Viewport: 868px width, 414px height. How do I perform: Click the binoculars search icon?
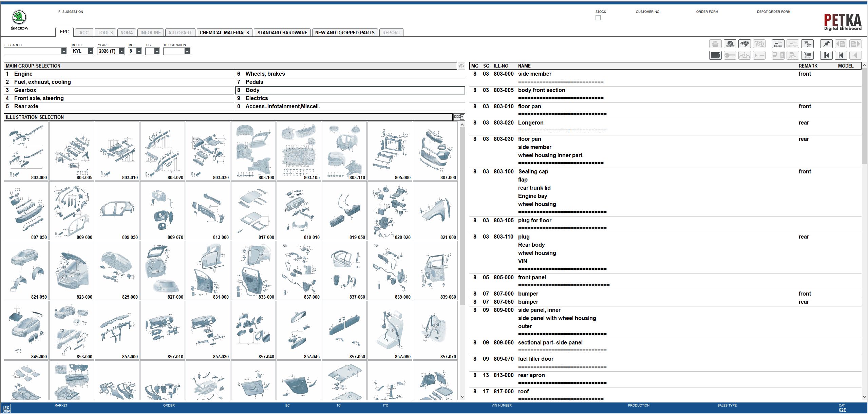coord(744,44)
